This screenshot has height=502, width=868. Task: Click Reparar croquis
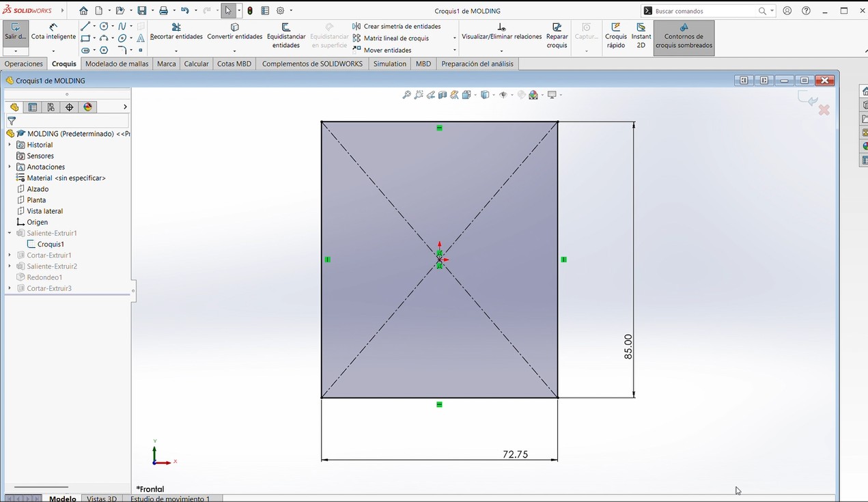click(x=557, y=36)
